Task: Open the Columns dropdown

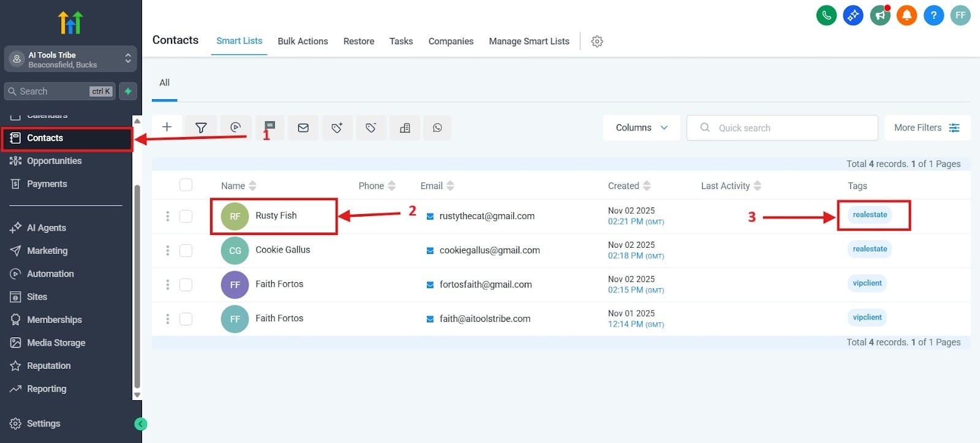Action: point(641,127)
